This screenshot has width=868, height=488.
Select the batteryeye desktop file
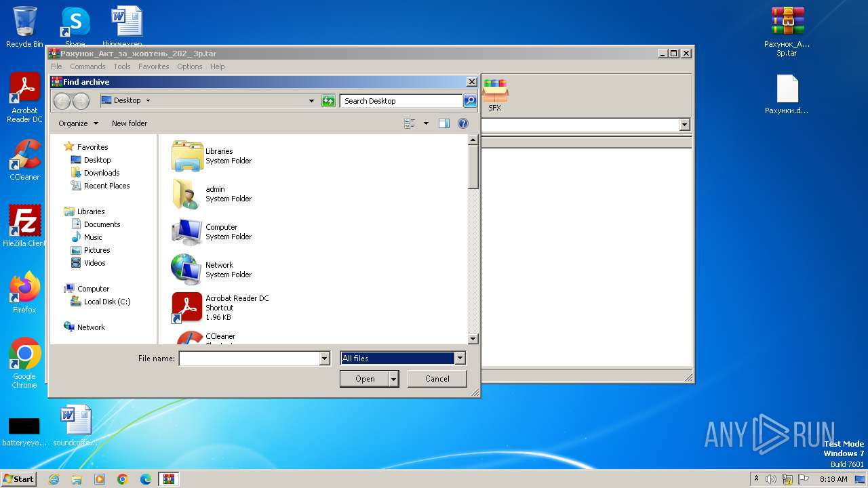point(24,431)
